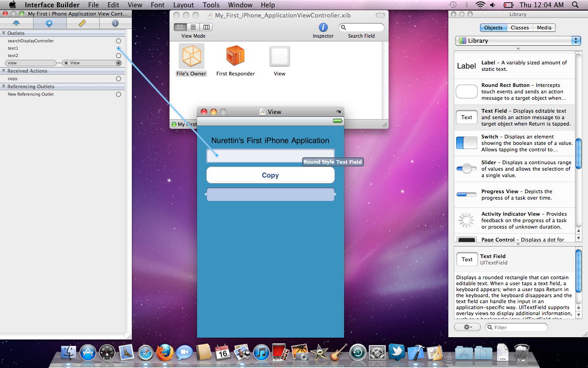Screen dimensions: 588x368
Task: Click the Label object in Library
Action: [x=514, y=66]
